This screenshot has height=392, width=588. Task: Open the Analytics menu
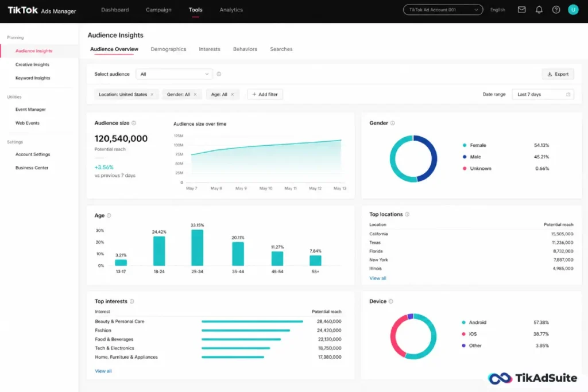(231, 10)
